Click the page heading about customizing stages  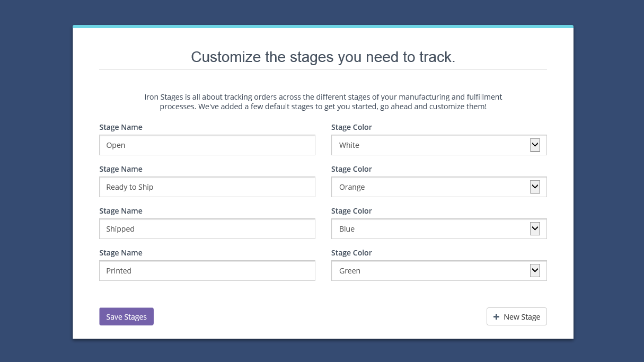(x=323, y=57)
